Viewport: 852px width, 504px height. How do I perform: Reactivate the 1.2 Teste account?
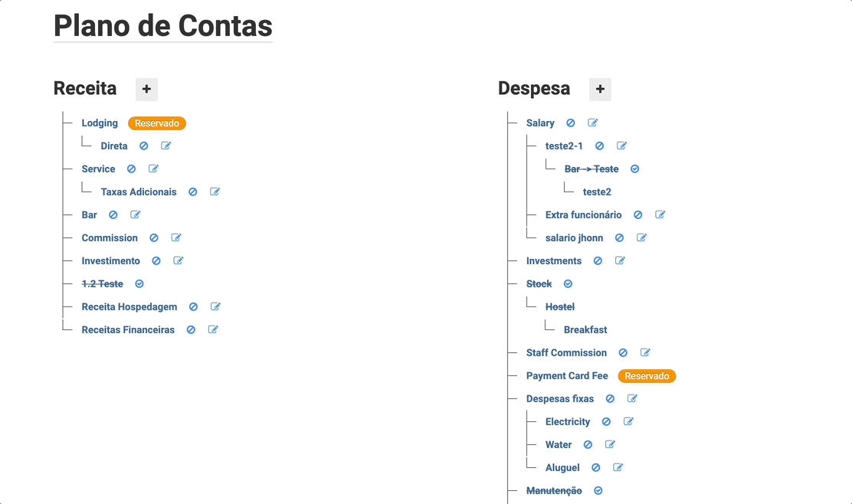[x=139, y=283]
